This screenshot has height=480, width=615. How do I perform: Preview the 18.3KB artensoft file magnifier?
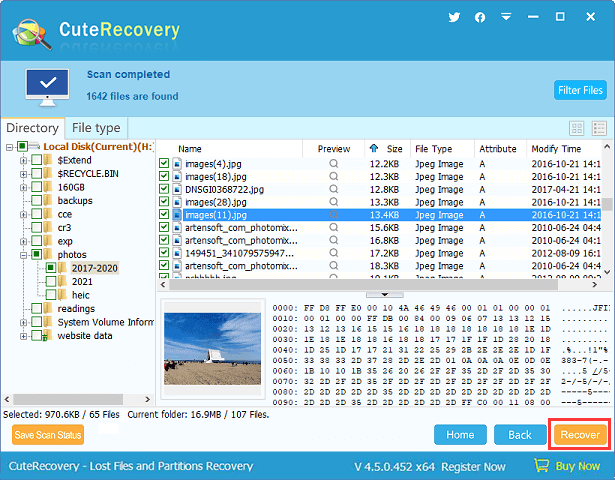(x=333, y=265)
